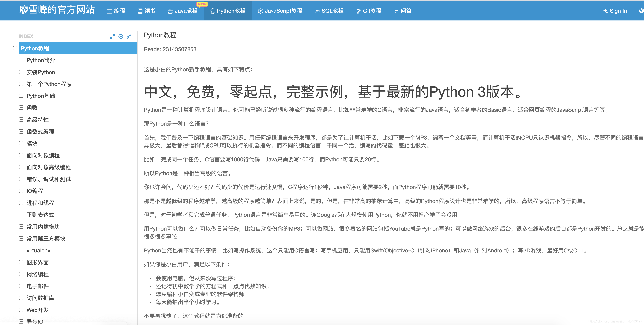Click the locate-current target icon beside INDEX
Image resolution: width=644 pixels, height=325 pixels.
coord(121,36)
